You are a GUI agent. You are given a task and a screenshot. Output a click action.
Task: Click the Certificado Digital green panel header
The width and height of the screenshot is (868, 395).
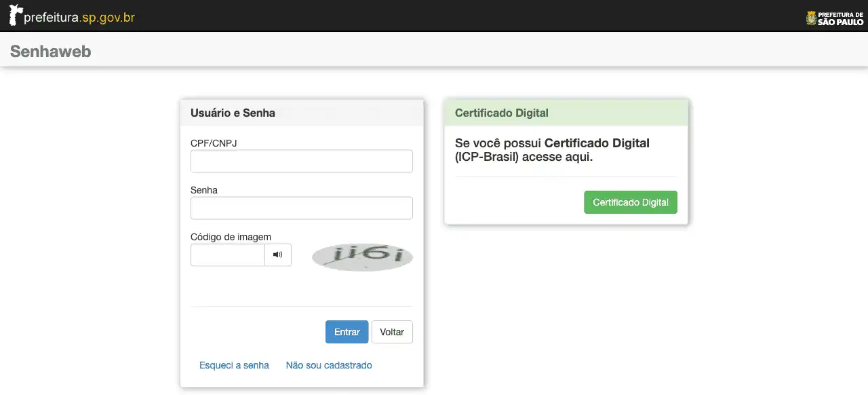502,113
